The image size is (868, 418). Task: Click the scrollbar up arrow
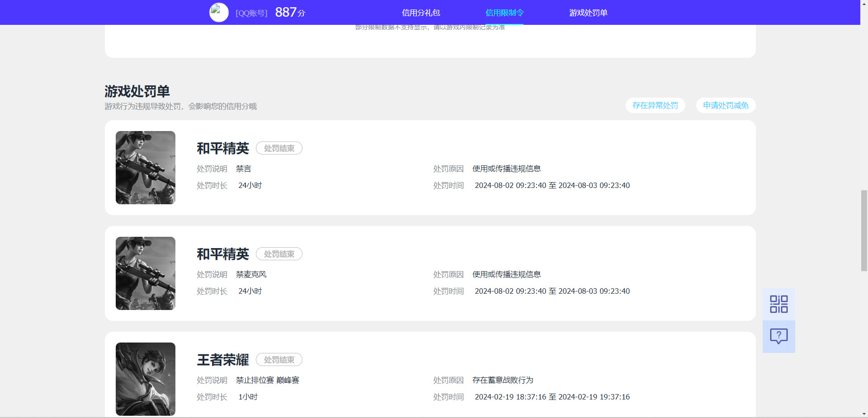pos(864,4)
